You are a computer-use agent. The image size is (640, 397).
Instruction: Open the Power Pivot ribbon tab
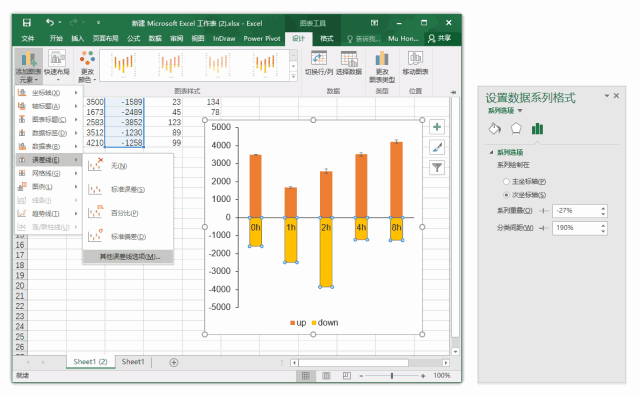262,38
